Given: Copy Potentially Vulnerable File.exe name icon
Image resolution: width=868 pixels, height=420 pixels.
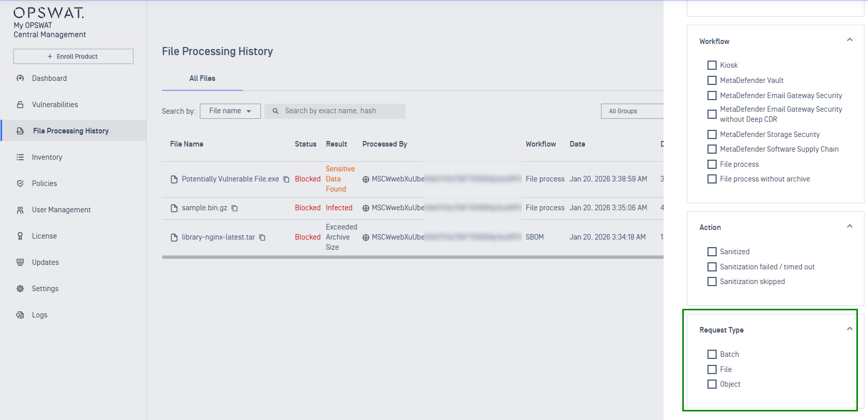Looking at the screenshot, I should pyautogui.click(x=286, y=179).
